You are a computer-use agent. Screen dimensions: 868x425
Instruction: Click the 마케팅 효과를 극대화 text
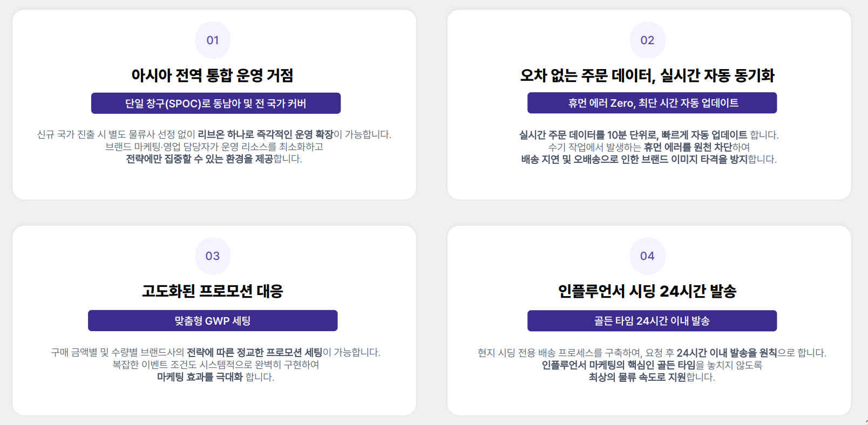(200, 377)
